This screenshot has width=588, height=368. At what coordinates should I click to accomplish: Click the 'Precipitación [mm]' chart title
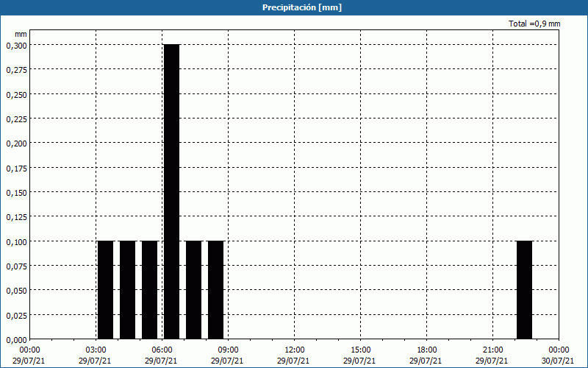coord(302,7)
